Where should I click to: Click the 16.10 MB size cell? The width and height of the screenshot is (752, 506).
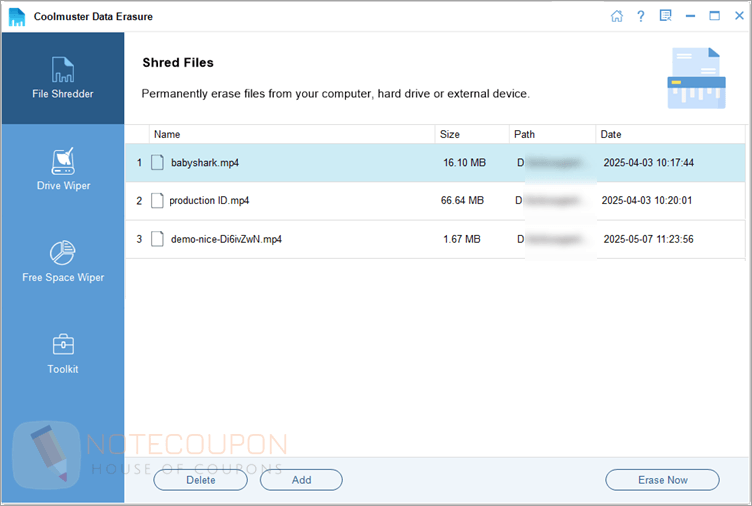click(x=464, y=163)
